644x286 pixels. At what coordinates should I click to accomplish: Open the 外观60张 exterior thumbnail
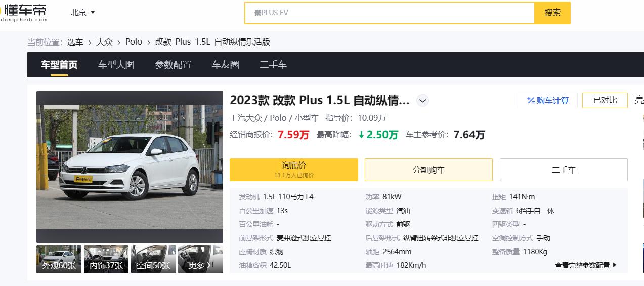coord(59,259)
